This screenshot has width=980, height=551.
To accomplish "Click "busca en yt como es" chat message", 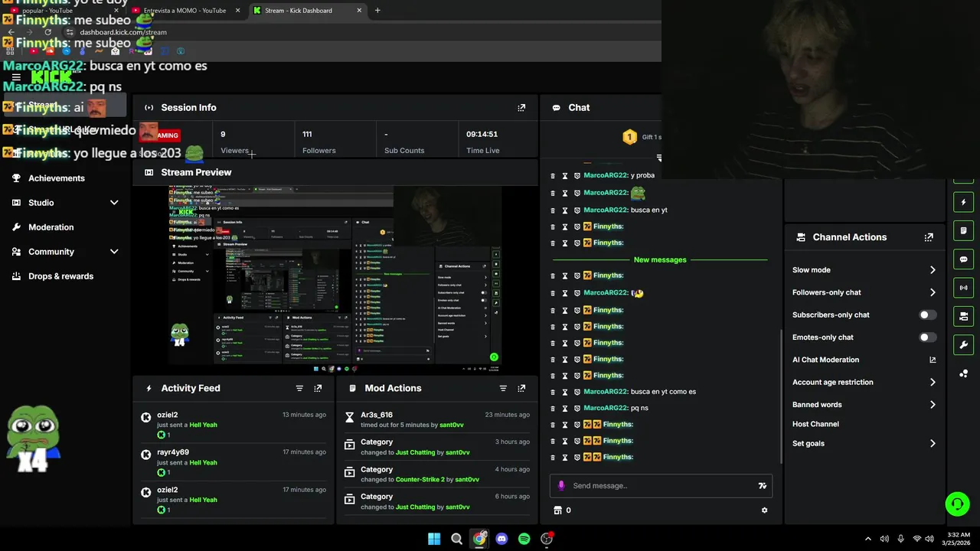I will [x=663, y=392].
